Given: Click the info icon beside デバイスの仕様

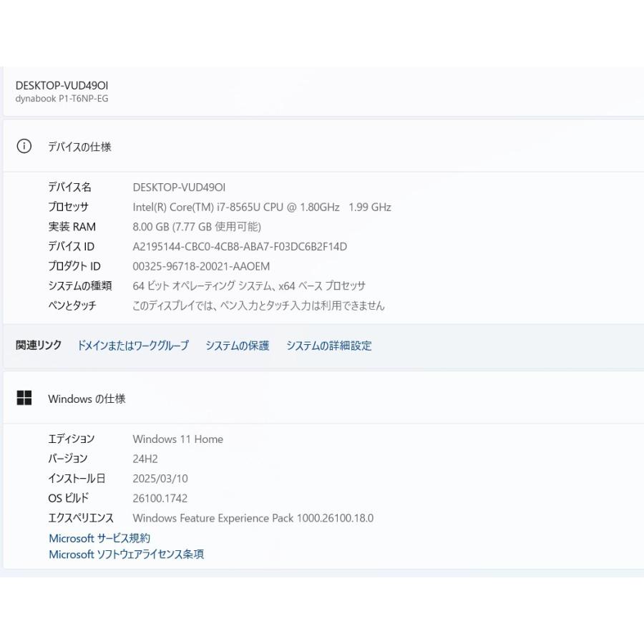Looking at the screenshot, I should [x=24, y=147].
